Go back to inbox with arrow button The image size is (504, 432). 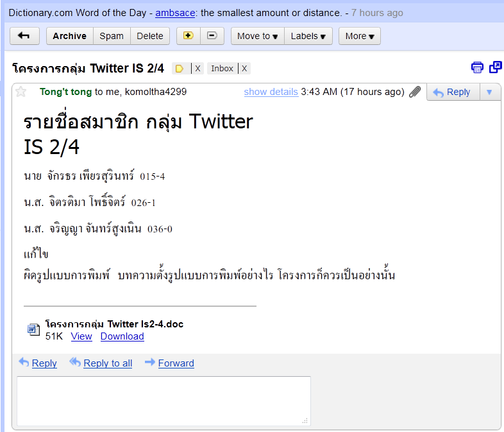[x=24, y=36]
